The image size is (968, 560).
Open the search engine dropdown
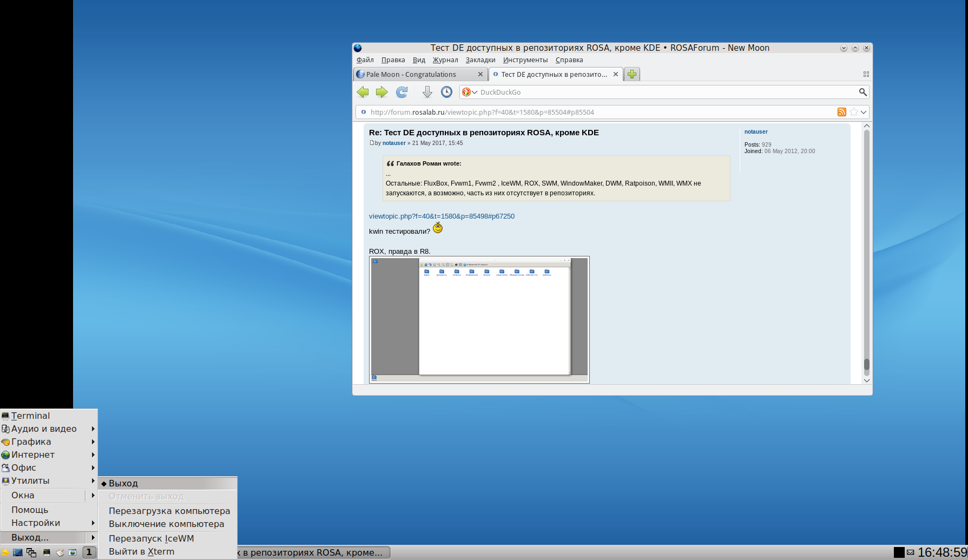pos(469,92)
